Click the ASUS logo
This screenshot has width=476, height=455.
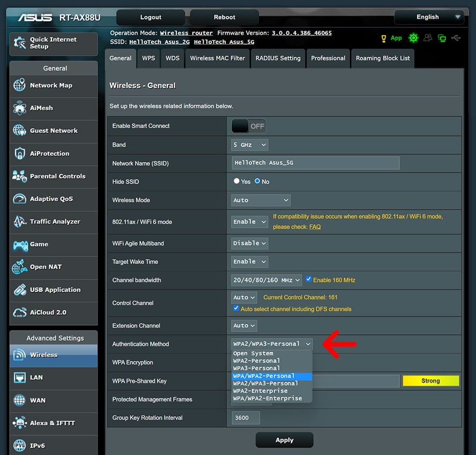coord(35,18)
